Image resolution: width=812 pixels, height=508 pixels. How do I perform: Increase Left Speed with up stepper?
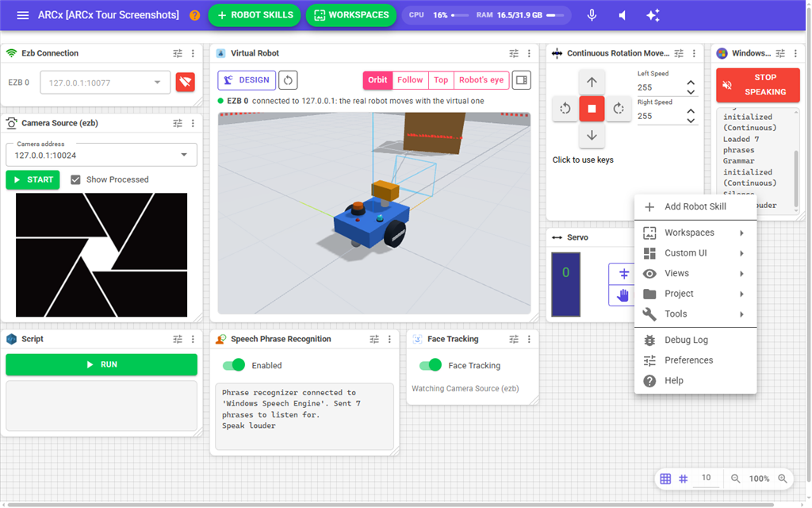[691, 83]
